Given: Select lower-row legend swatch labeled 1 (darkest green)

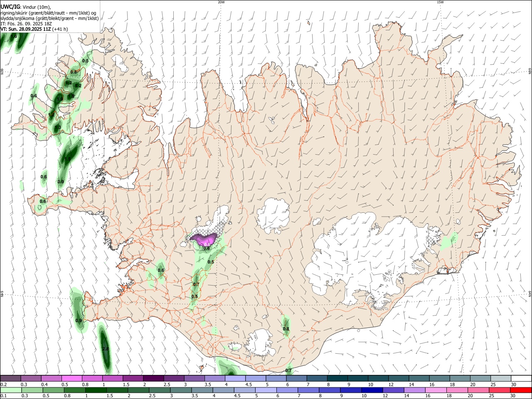Looking at the screenshot, I should click(x=96, y=390).
